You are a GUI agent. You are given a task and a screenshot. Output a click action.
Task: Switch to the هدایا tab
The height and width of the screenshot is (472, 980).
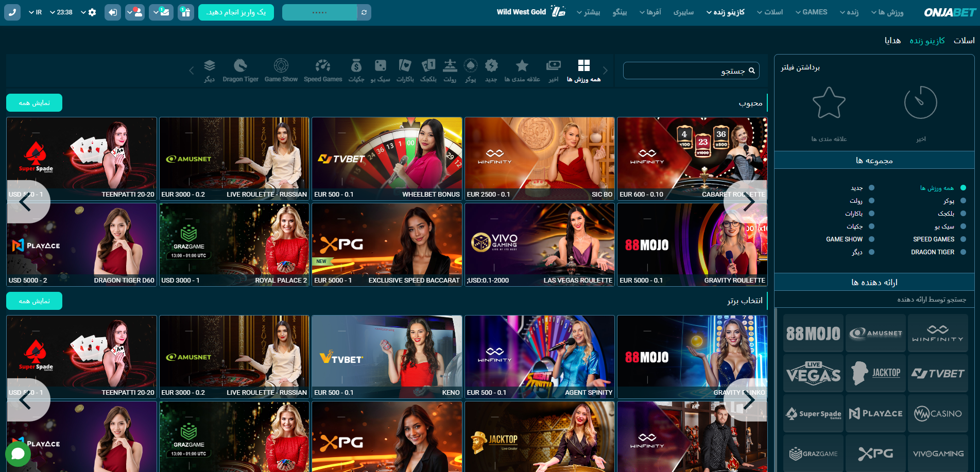pyautogui.click(x=892, y=41)
